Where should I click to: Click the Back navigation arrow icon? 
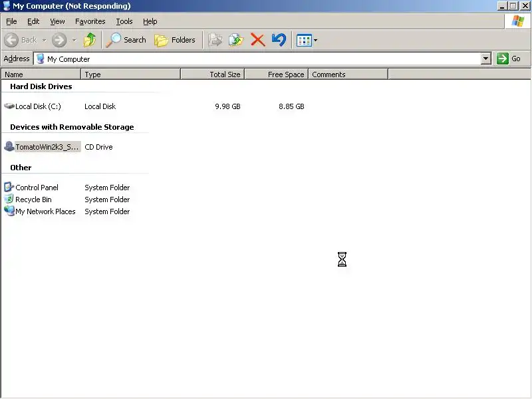point(11,40)
